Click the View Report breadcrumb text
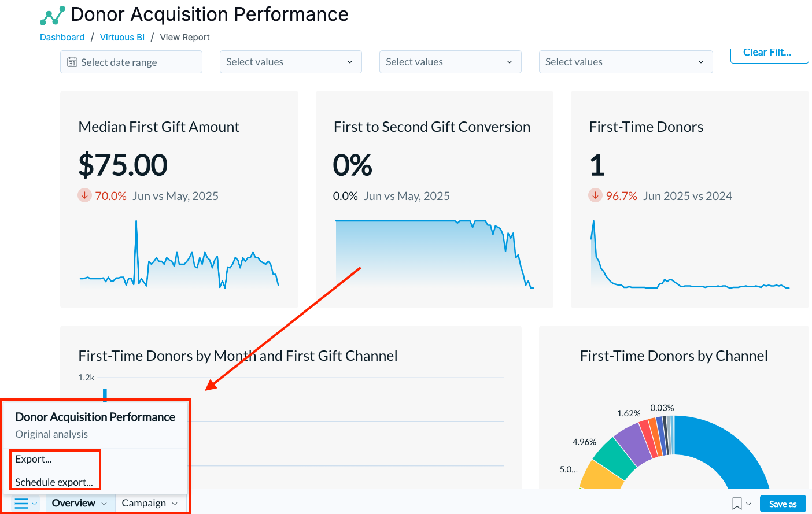The width and height of the screenshot is (812, 514). point(184,37)
